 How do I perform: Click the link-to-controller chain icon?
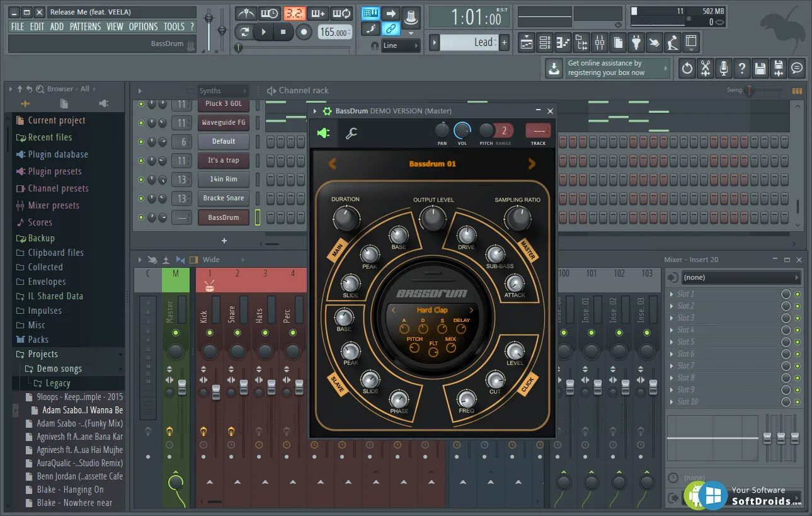(x=391, y=28)
